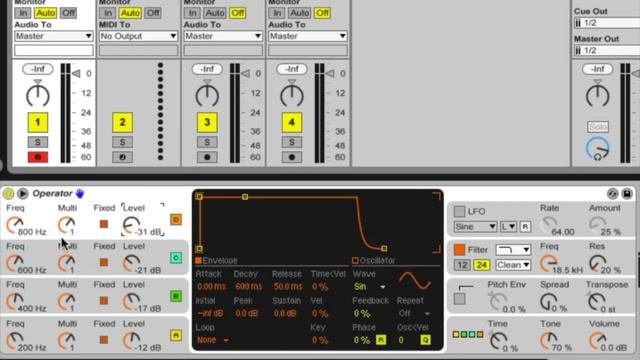This screenshot has height=360, width=640.
Task: Select the 24 dB filter slope
Action: [x=481, y=265]
